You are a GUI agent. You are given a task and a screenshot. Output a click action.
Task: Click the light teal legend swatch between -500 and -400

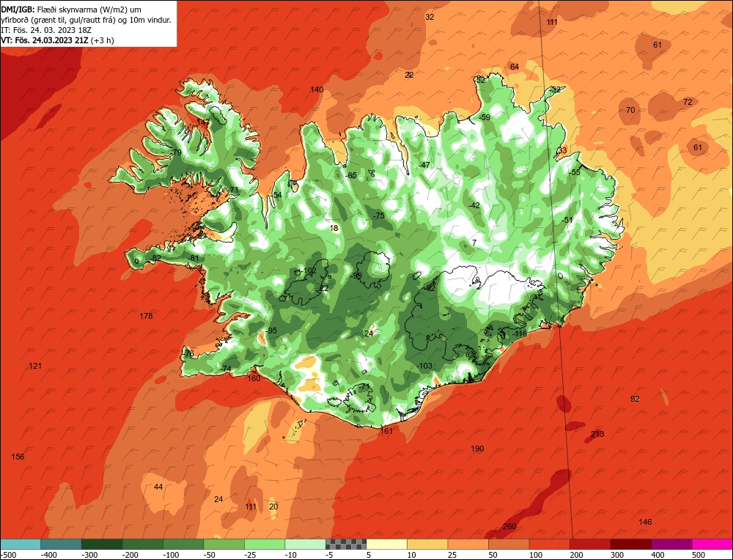[x=20, y=544]
